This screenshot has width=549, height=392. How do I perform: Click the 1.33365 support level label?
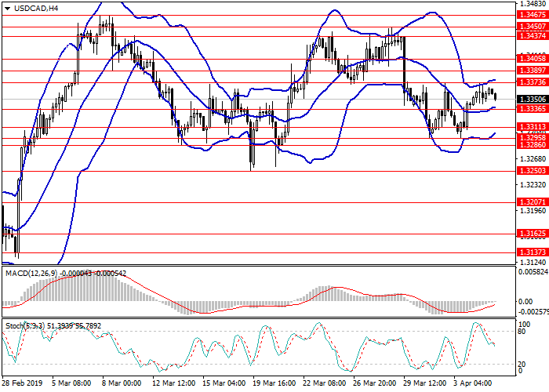pos(533,109)
